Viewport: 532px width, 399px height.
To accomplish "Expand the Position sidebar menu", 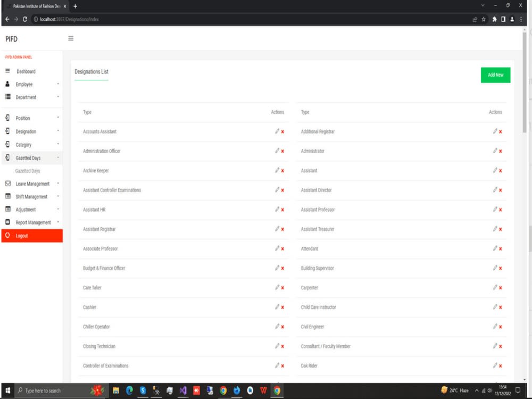I will pos(32,118).
